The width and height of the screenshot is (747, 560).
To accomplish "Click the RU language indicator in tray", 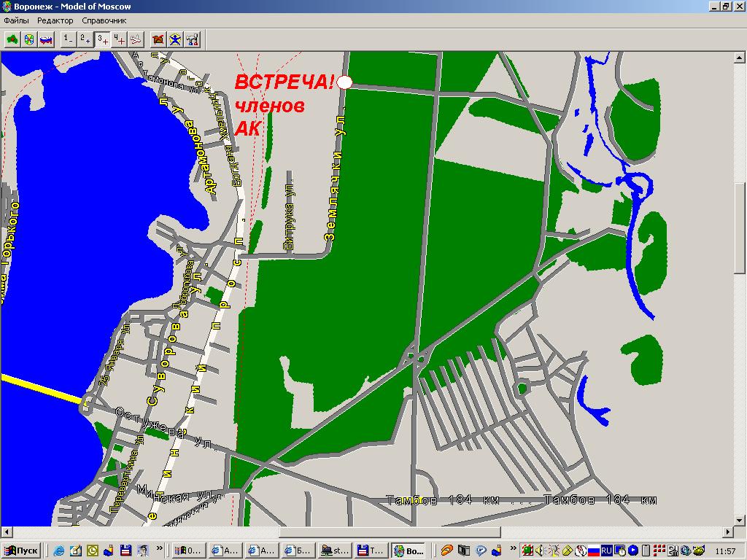I will (608, 551).
